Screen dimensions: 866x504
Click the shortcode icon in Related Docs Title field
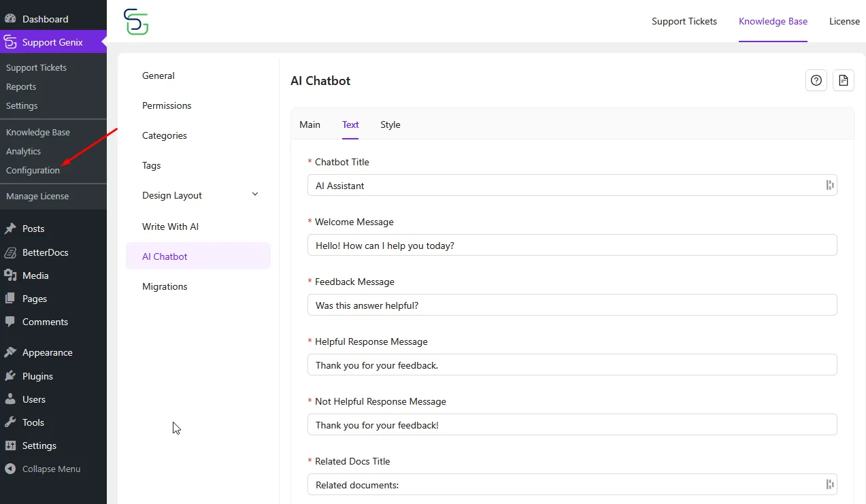(x=829, y=484)
